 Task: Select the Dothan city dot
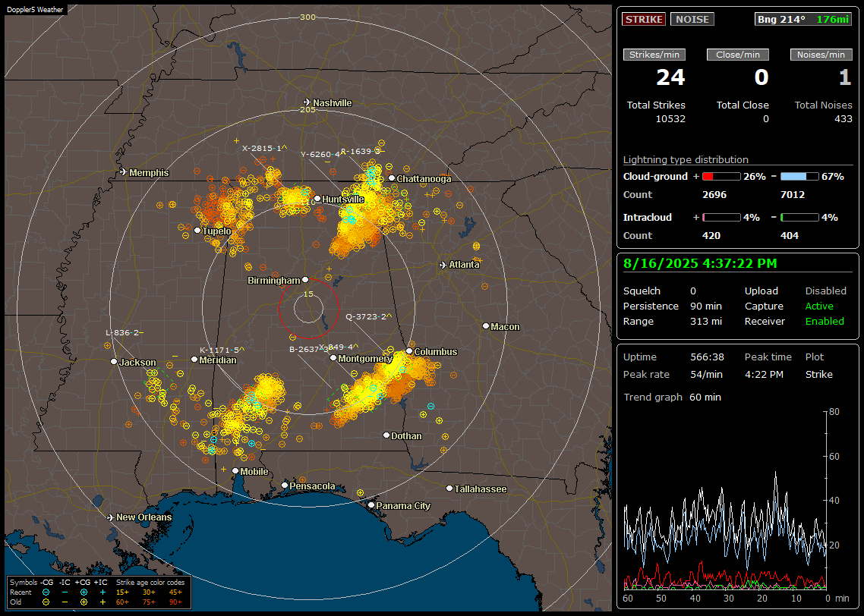coord(386,435)
